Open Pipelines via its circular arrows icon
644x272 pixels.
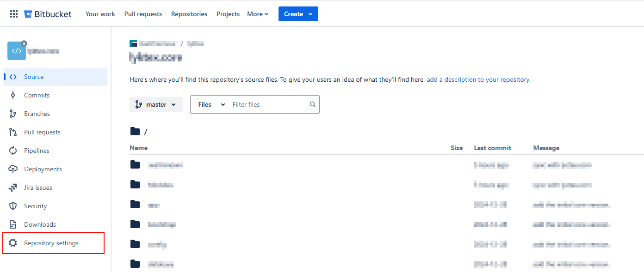(x=13, y=151)
